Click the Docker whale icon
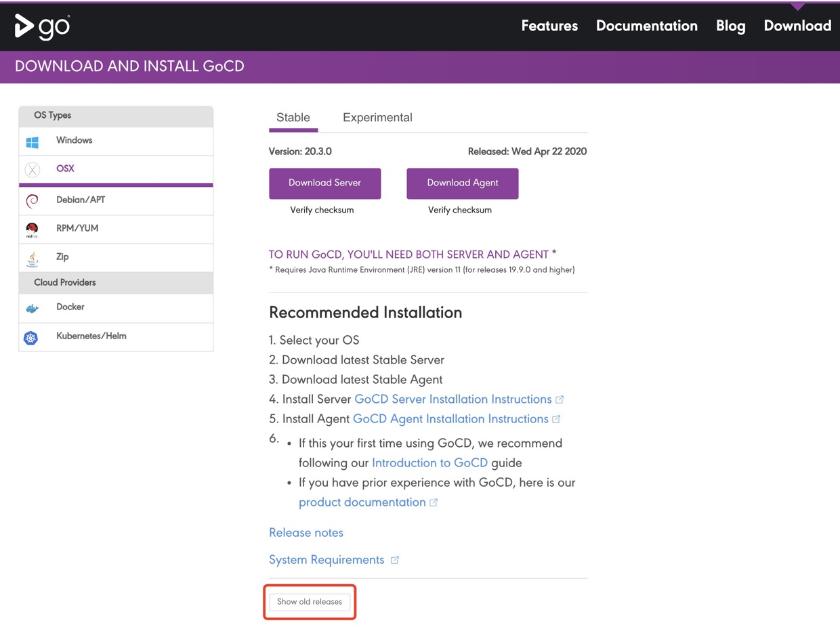 click(32, 308)
